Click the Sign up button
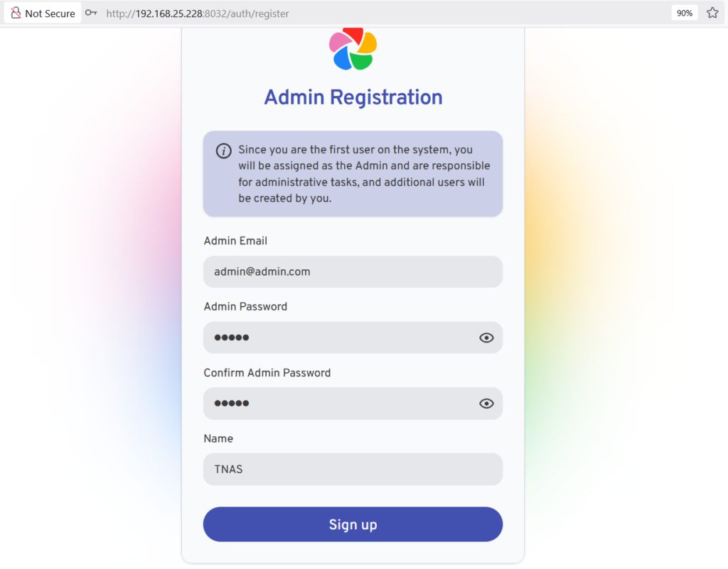 353,524
